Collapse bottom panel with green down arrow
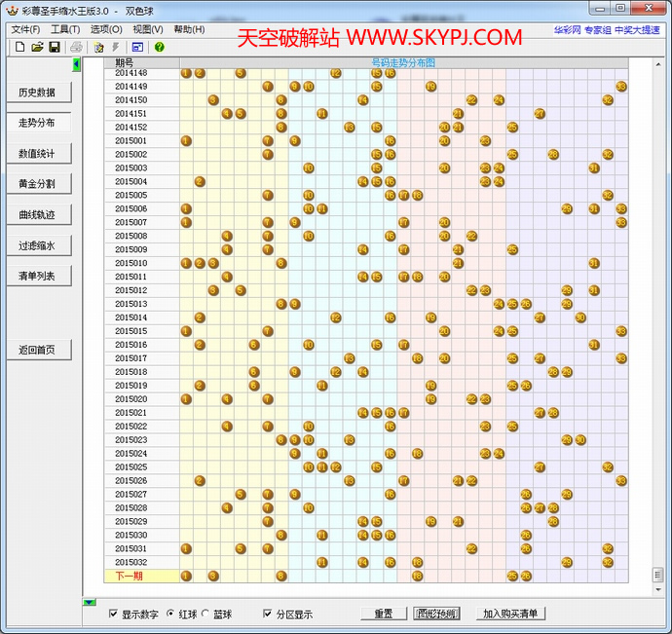 point(90,603)
